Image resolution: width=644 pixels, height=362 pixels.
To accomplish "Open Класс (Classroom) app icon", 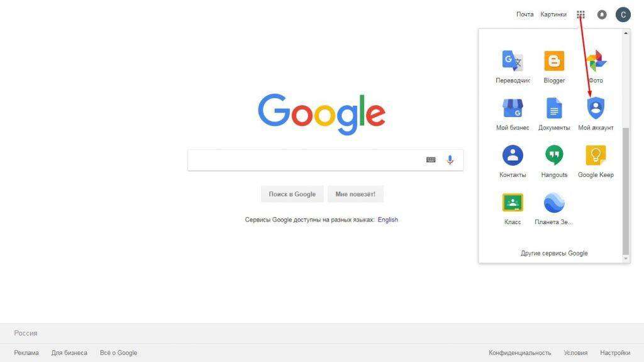I will pos(513,202).
